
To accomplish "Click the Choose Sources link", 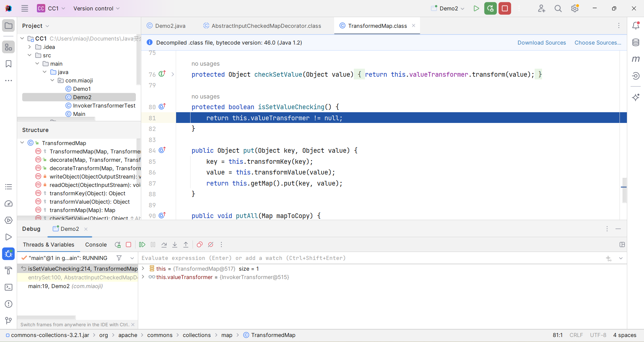I will (598, 43).
